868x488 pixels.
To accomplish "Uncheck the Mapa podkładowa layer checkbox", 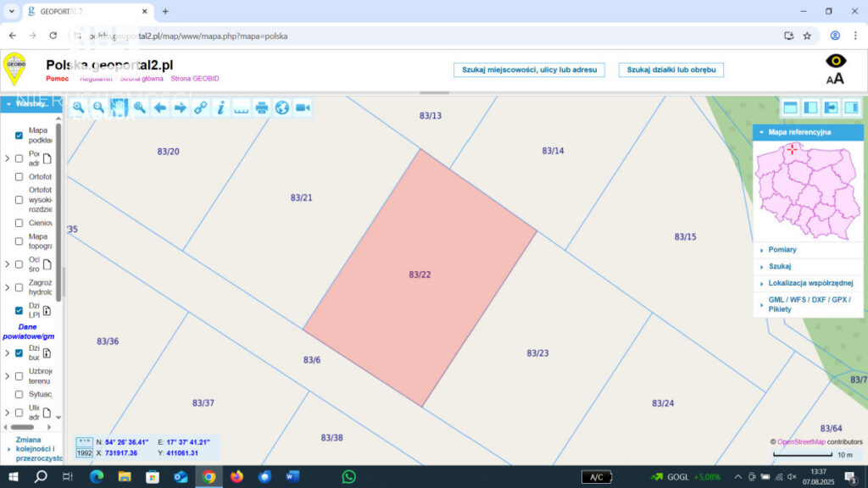I will [x=19, y=136].
